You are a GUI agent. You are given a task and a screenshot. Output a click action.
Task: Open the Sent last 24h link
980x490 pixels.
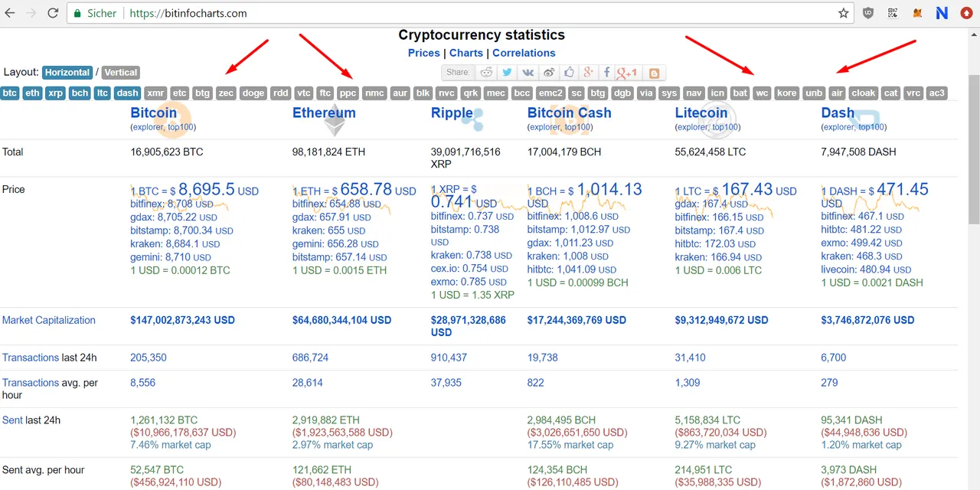[x=12, y=420]
